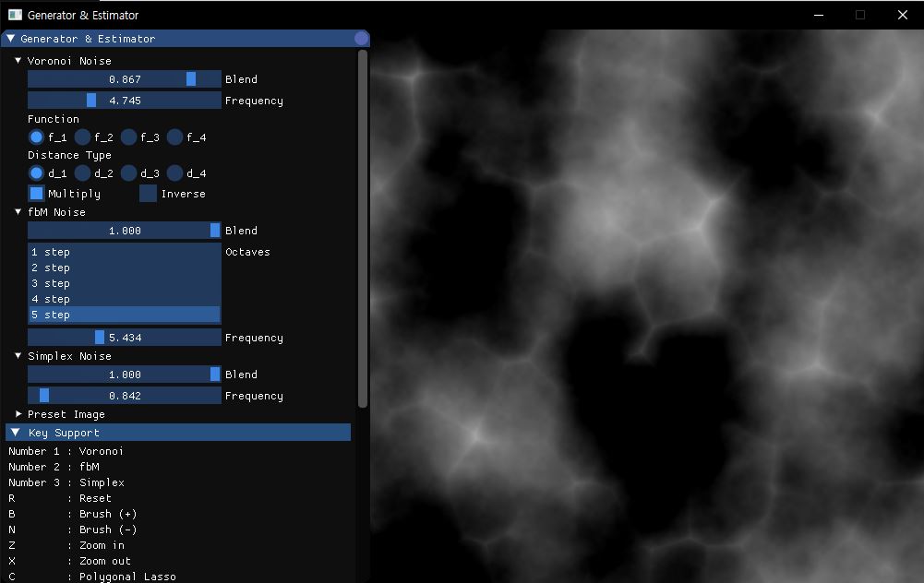Click the 'N : Brush (-)' key hint

click(73, 529)
